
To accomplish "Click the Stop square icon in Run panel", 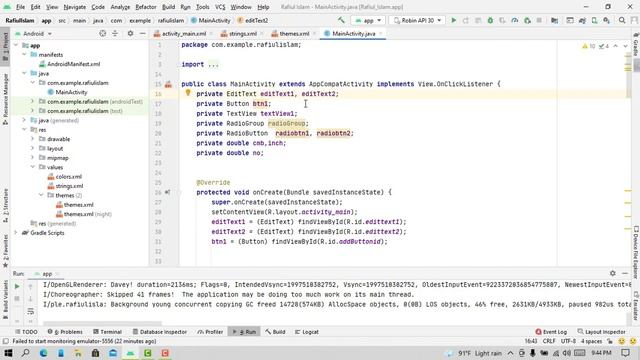I will (x=17, y=299).
